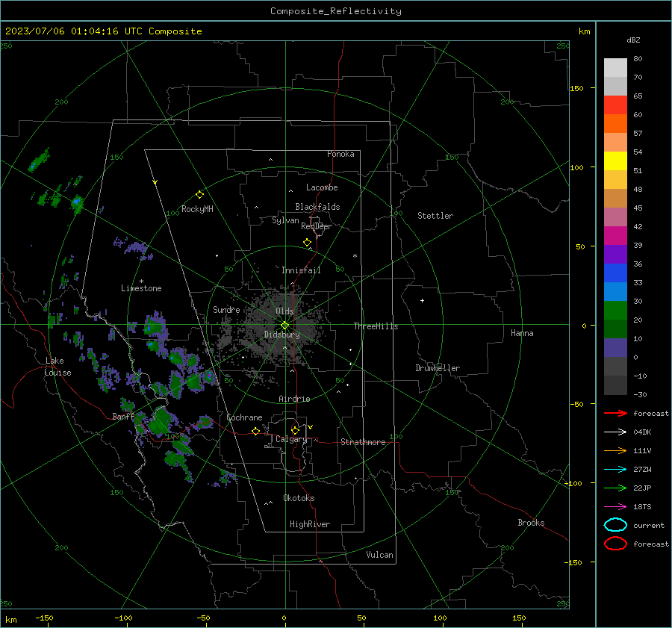Click the Lake Louise map label
672x628 pixels.
pos(57,367)
